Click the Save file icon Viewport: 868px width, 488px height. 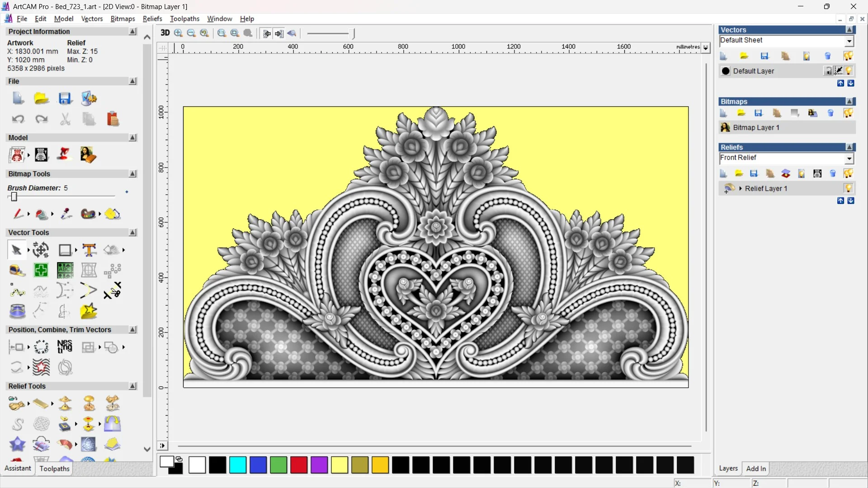tap(65, 99)
